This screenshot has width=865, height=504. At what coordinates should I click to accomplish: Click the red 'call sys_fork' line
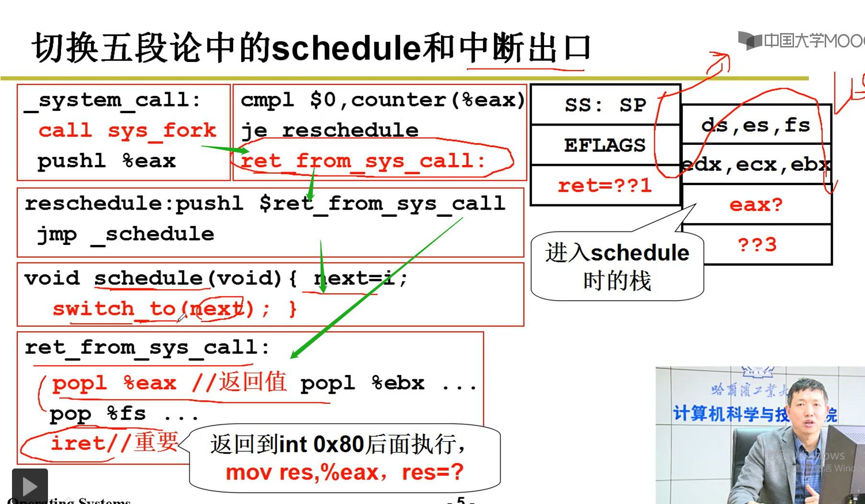(128, 131)
